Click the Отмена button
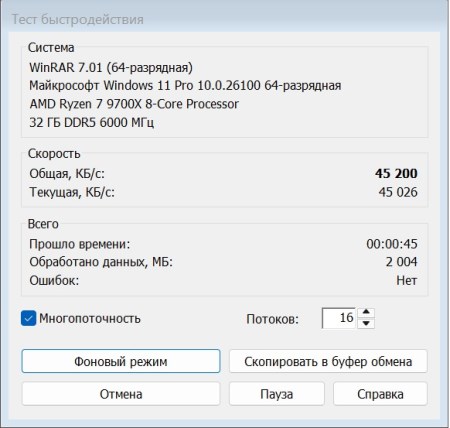The height and width of the screenshot is (428, 450). [x=121, y=394]
